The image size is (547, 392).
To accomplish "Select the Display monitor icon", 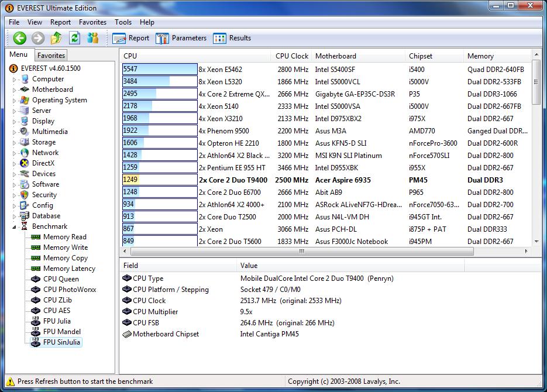I will click(x=25, y=121).
